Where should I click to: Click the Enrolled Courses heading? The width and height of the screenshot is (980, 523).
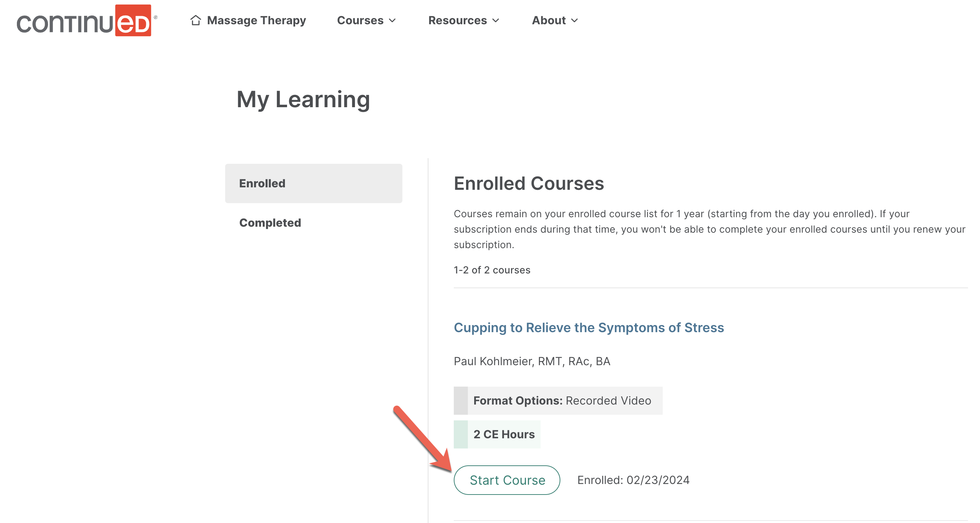tap(528, 183)
